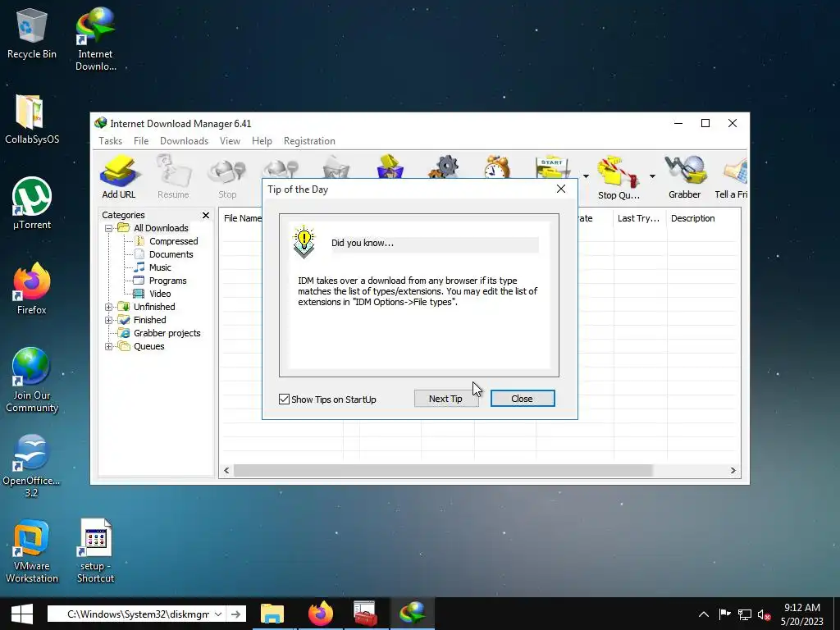The width and height of the screenshot is (840, 630).
Task: Open Join Our Community shortcut
Action: 32,381
